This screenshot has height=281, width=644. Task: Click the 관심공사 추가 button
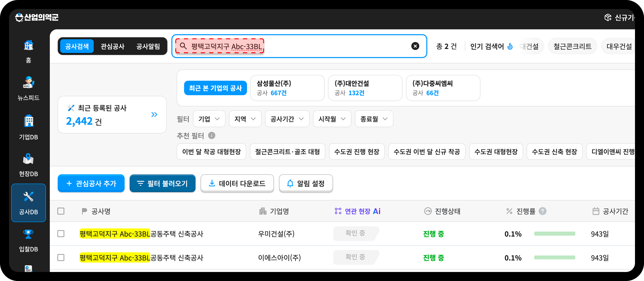tap(91, 183)
